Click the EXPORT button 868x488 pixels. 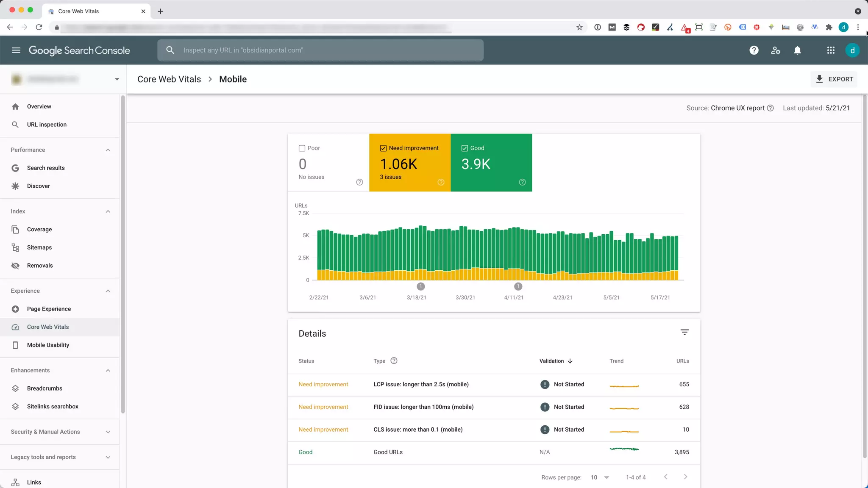click(x=834, y=79)
